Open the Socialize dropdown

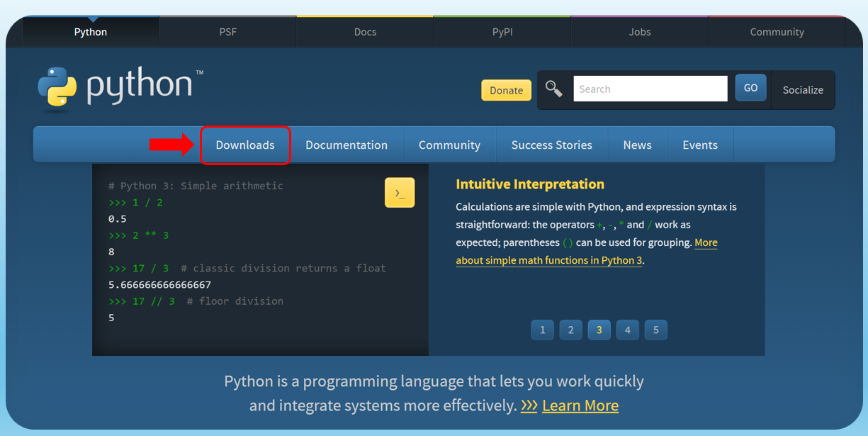(803, 90)
